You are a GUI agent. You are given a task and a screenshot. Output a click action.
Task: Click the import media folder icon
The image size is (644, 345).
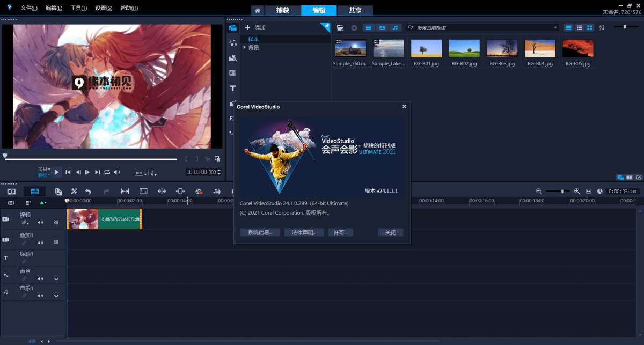pyautogui.click(x=340, y=28)
